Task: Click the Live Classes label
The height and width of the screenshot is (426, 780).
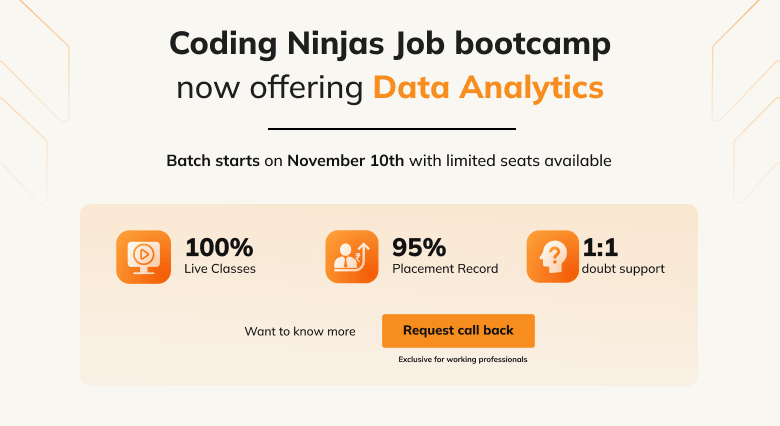Action: point(220,269)
